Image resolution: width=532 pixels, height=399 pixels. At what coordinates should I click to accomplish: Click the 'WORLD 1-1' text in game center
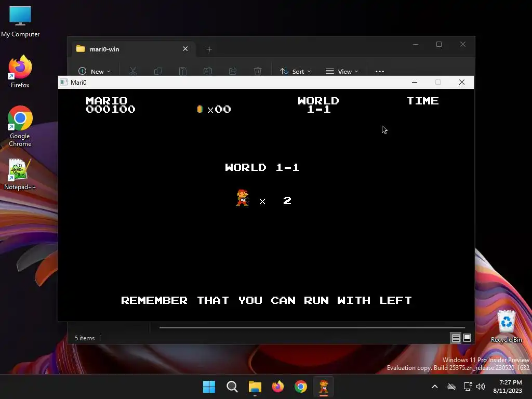(x=262, y=167)
